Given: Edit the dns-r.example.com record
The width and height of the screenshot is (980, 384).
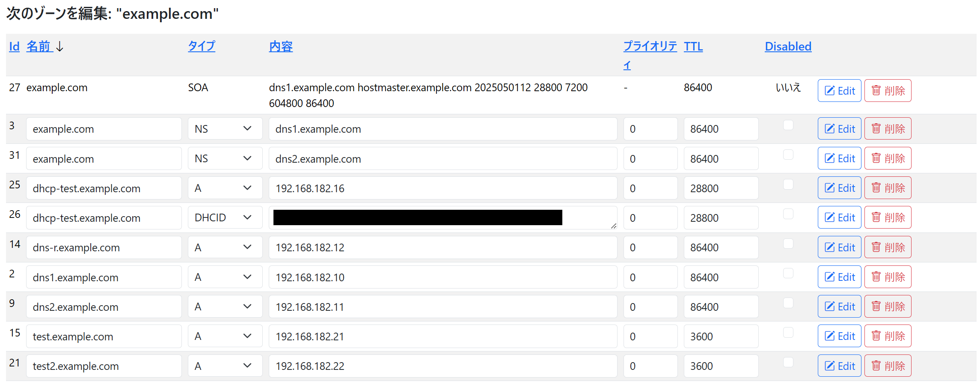Looking at the screenshot, I should coord(839,247).
